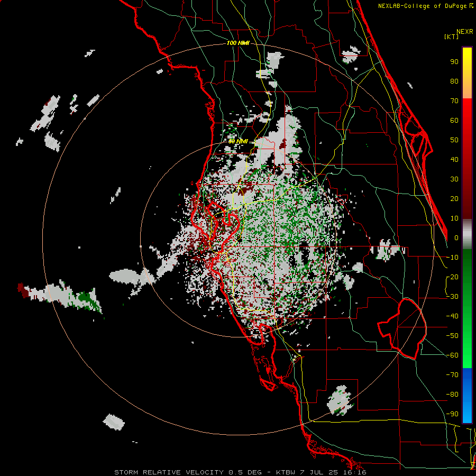Viewport: 476px width, 476px height.
Task: Select the -50 knot scale label
Action: coord(452,336)
